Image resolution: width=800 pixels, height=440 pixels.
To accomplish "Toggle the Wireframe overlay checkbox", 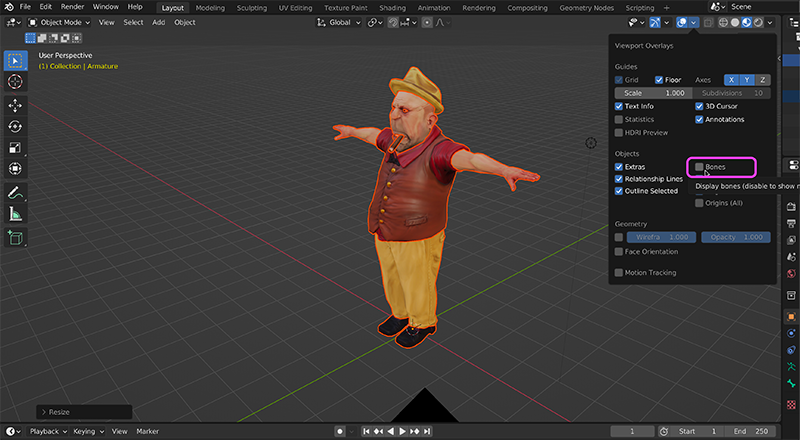I will (x=618, y=237).
